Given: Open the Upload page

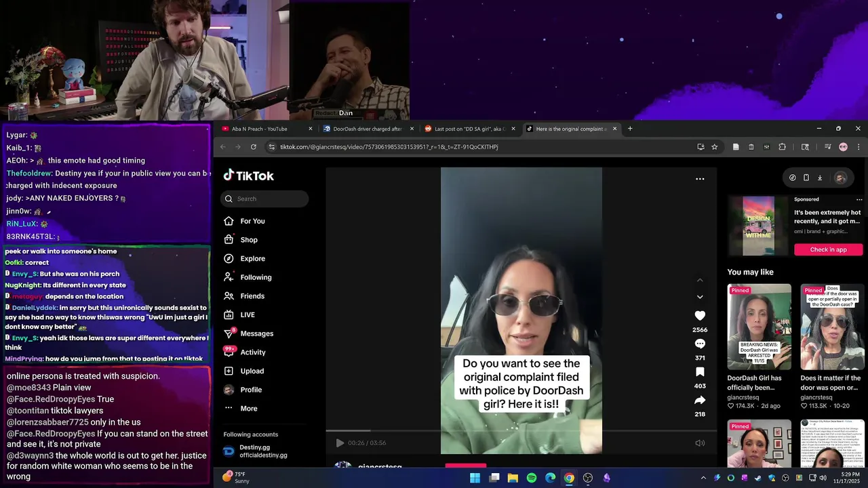Looking at the screenshot, I should [x=244, y=371].
